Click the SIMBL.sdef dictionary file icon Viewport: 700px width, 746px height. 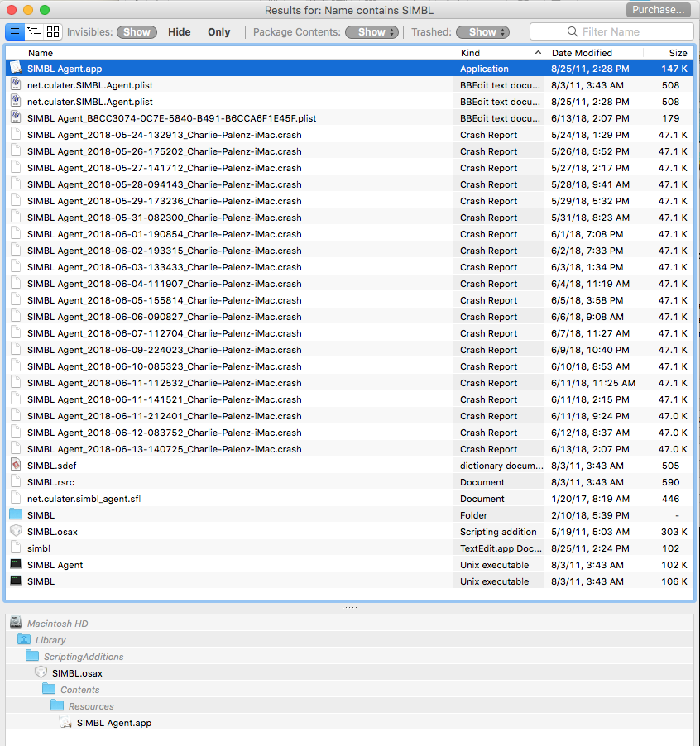point(16,465)
